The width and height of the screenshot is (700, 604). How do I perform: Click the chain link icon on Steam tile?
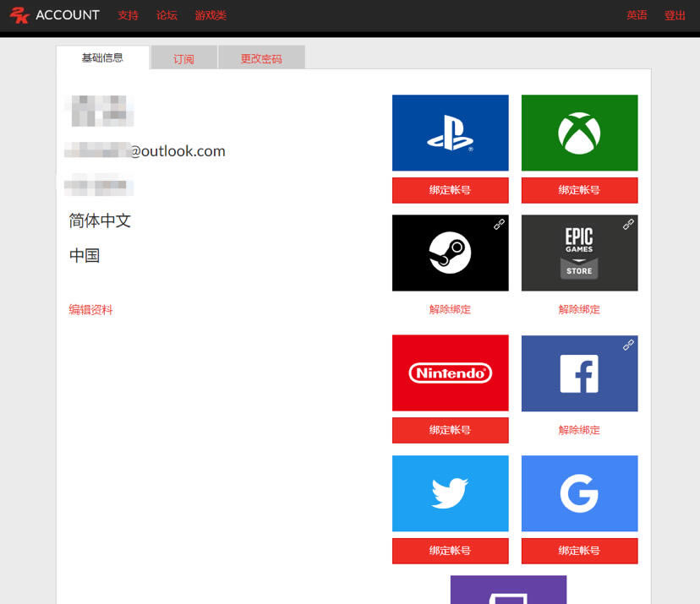(x=499, y=225)
